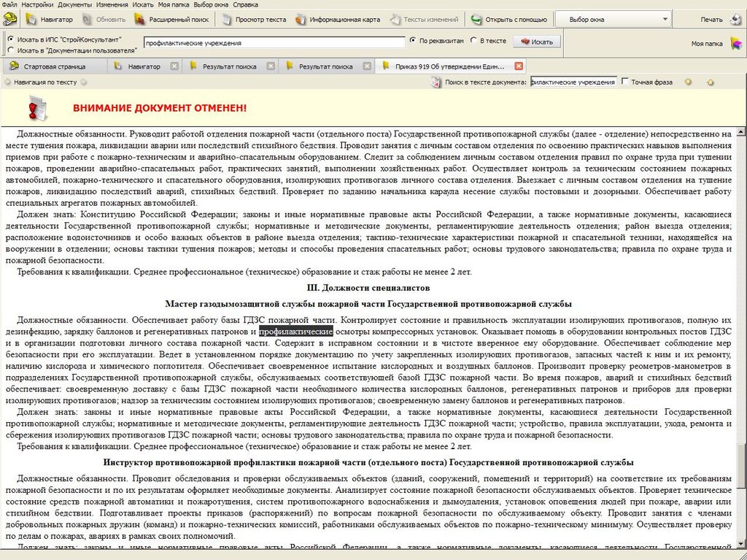The width and height of the screenshot is (747, 560).
Task: Open the Моя папка menu in the menu bar
Action: [174, 5]
